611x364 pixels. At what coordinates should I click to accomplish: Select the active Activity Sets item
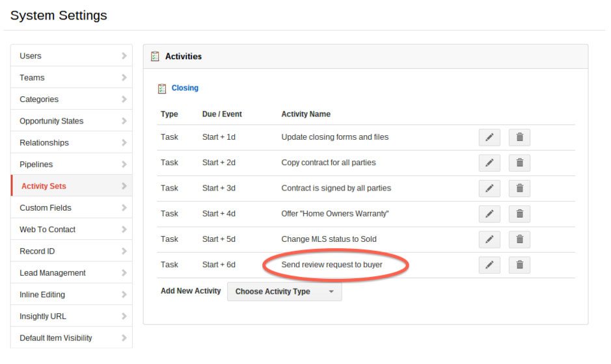72,186
